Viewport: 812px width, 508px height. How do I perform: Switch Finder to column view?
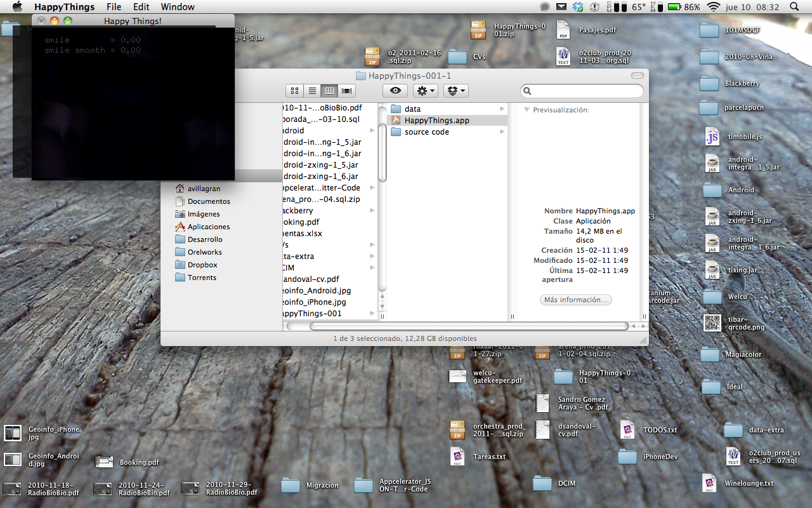point(329,91)
